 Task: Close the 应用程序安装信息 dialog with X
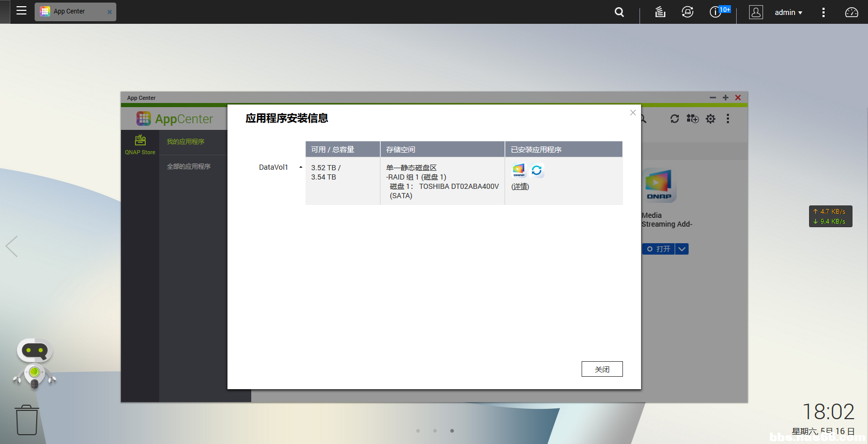click(633, 112)
